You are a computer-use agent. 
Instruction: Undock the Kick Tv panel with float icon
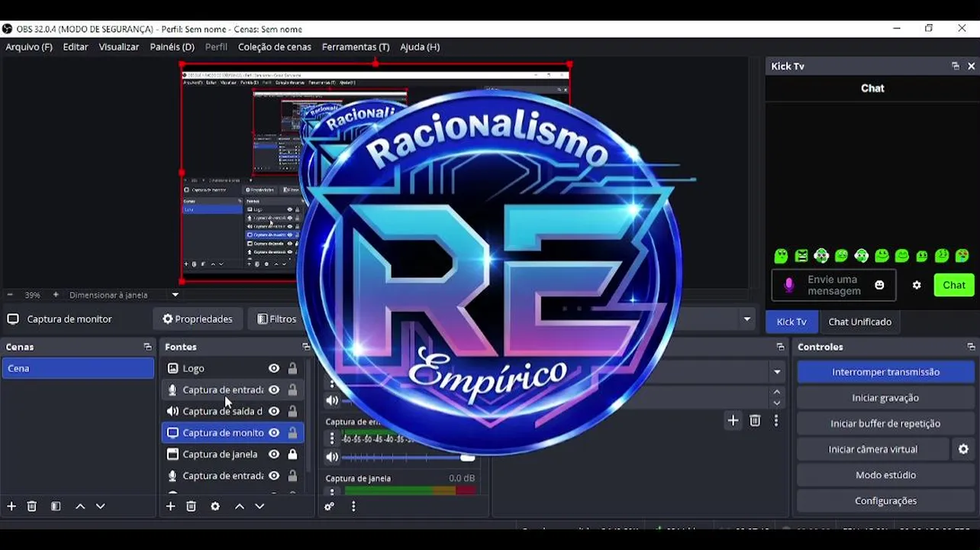tap(956, 66)
